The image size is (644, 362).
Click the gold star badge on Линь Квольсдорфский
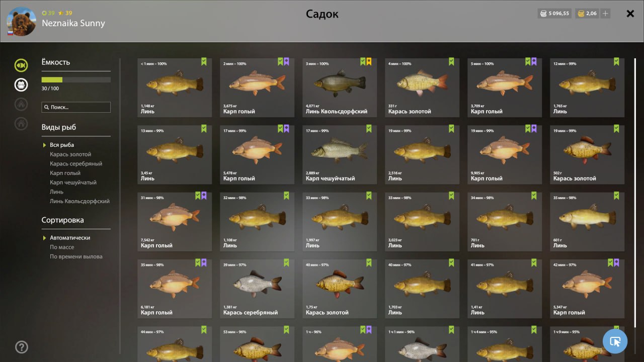[x=369, y=62]
